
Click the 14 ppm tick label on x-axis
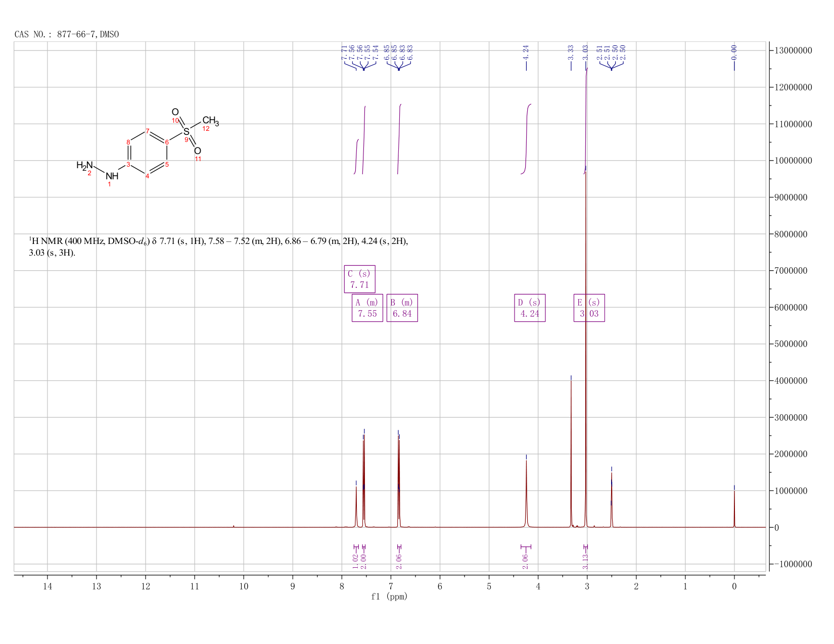(48, 586)
